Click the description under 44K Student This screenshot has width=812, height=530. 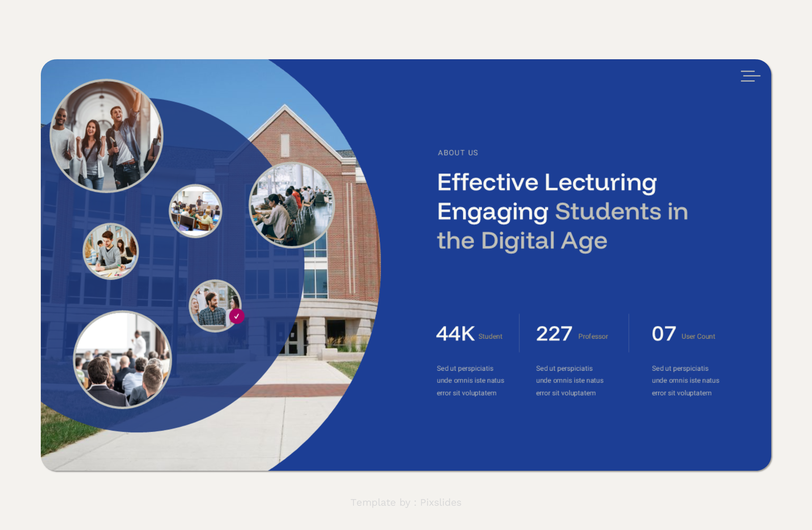click(x=470, y=381)
